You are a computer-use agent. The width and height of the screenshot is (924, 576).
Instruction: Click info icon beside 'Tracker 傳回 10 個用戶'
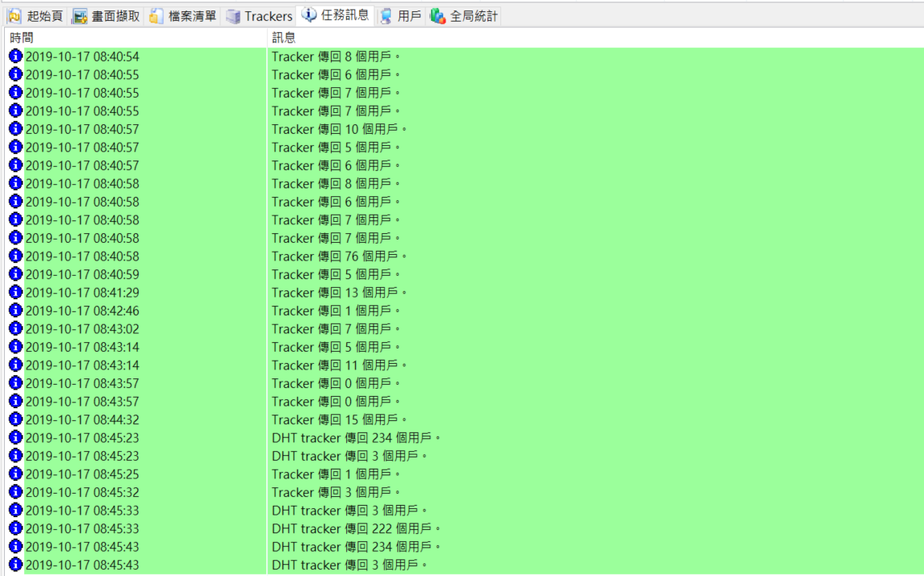(x=15, y=128)
